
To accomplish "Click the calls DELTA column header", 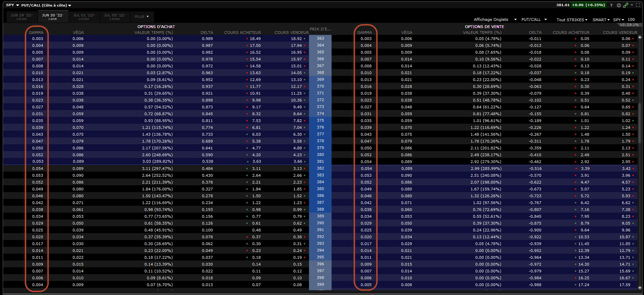I will (x=207, y=32).
